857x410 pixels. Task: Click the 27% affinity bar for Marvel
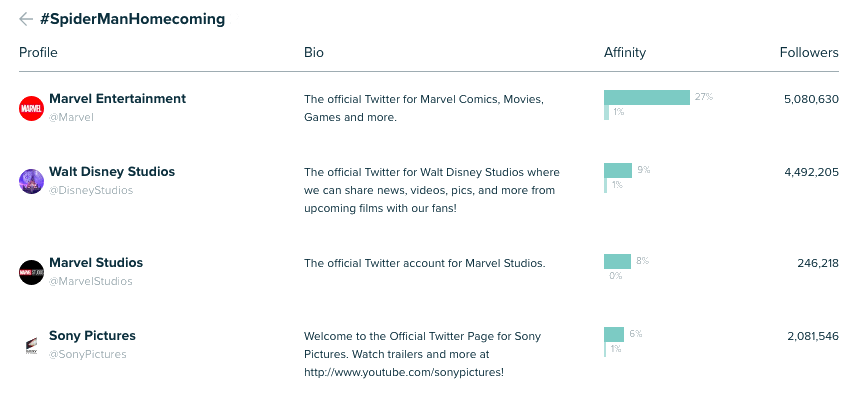click(x=647, y=97)
